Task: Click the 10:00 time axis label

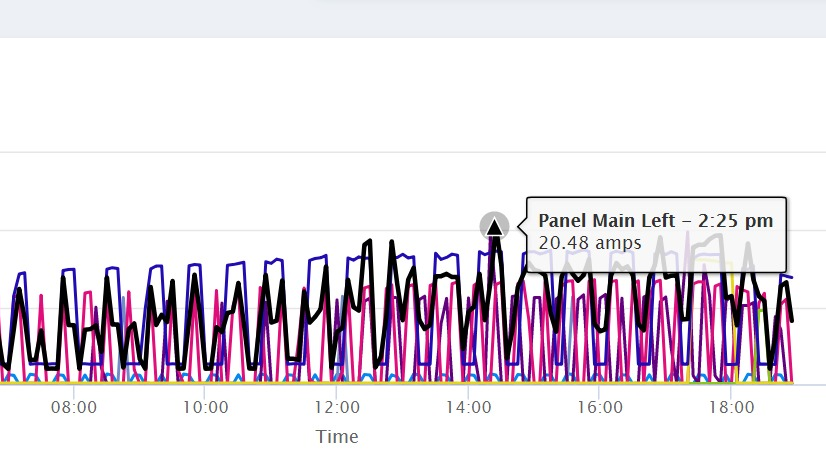Action: [205, 407]
